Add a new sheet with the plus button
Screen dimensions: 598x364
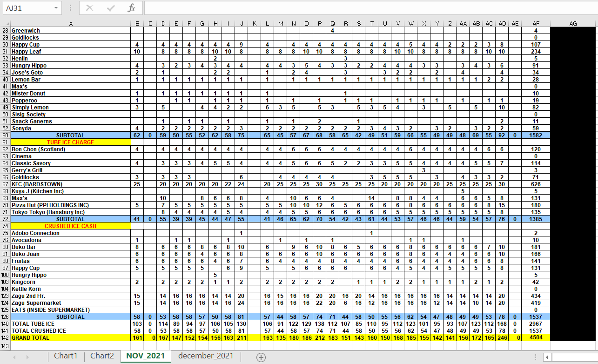(x=261, y=357)
